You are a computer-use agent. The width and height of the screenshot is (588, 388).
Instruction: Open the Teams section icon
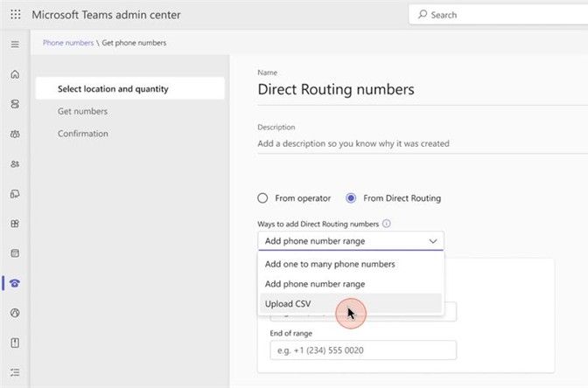coord(15,134)
